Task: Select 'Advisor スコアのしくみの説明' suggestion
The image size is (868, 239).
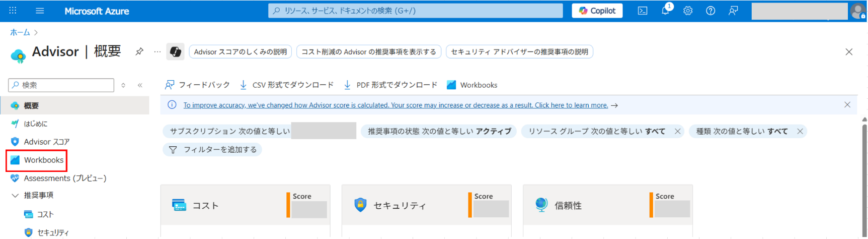Action: [x=241, y=51]
